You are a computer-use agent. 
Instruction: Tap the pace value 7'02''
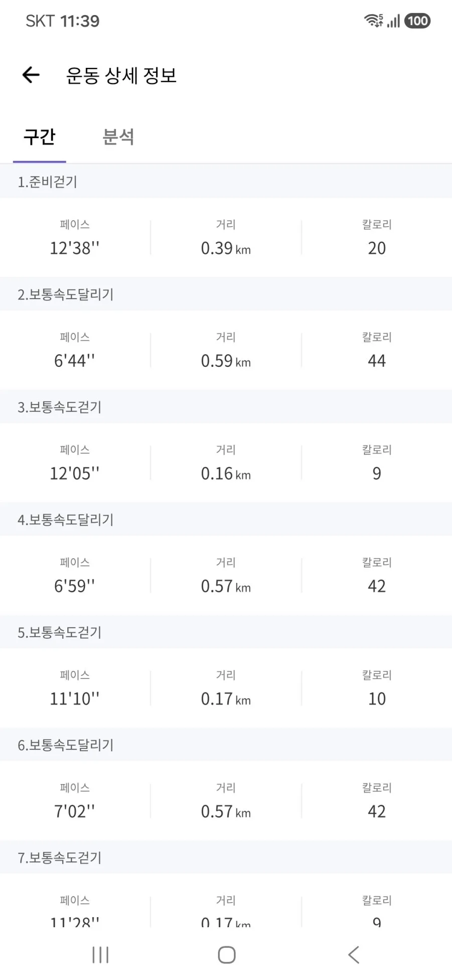[74, 811]
